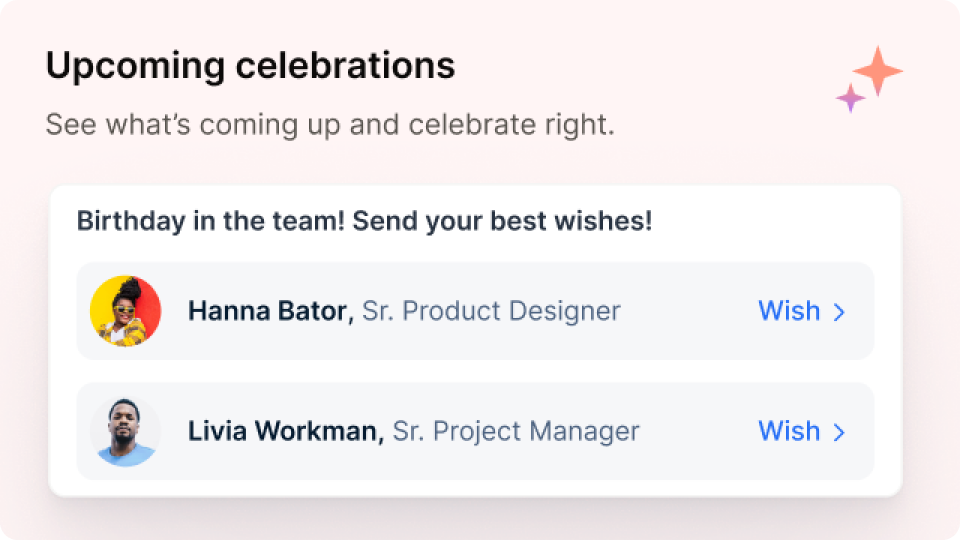Click the Upcoming celebrations heading
This screenshot has height=541, width=960.
tap(250, 66)
